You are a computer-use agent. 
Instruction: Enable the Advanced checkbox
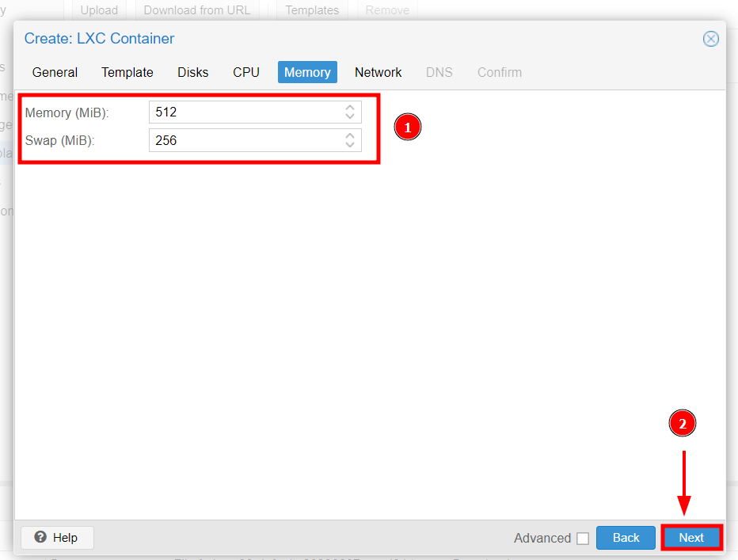583,539
